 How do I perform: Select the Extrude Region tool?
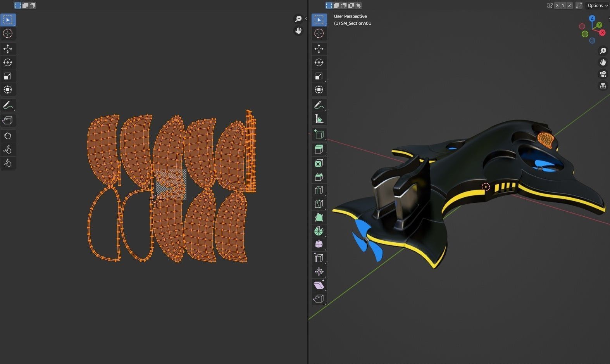319,150
